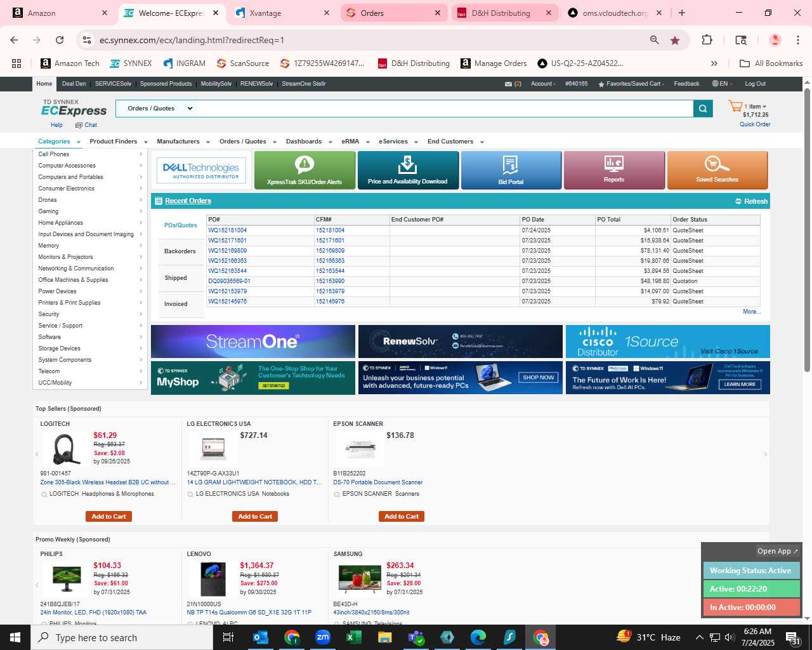Image resolution: width=812 pixels, height=650 pixels.
Task: Select the Backorders tab
Action: [180, 251]
